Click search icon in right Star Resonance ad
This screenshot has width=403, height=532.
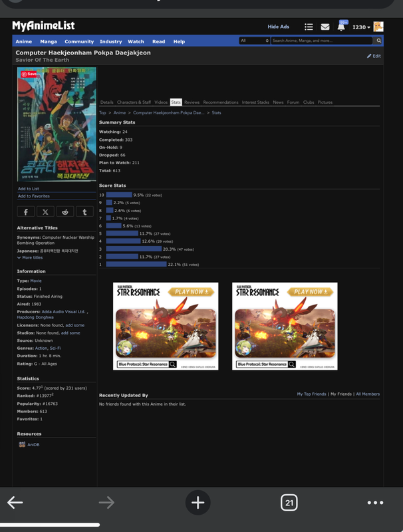pyautogui.click(x=292, y=364)
